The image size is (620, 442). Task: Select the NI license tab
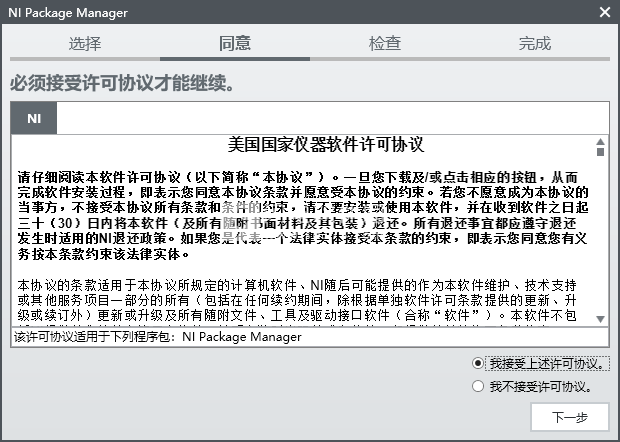(34, 118)
